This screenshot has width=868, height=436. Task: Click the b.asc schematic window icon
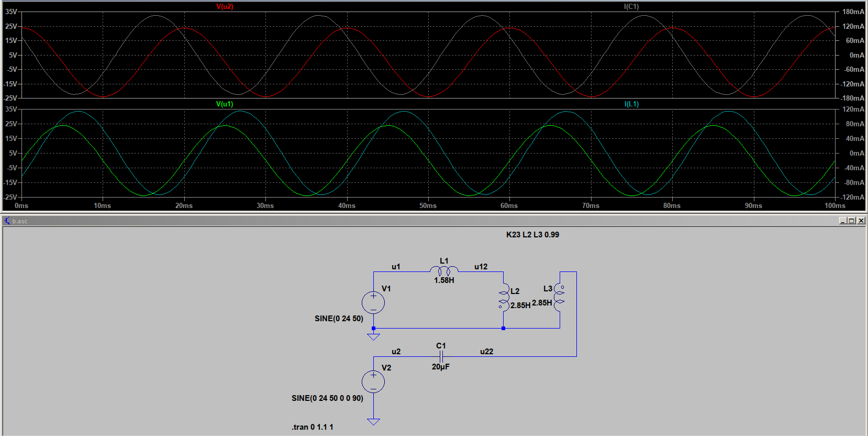(x=7, y=221)
